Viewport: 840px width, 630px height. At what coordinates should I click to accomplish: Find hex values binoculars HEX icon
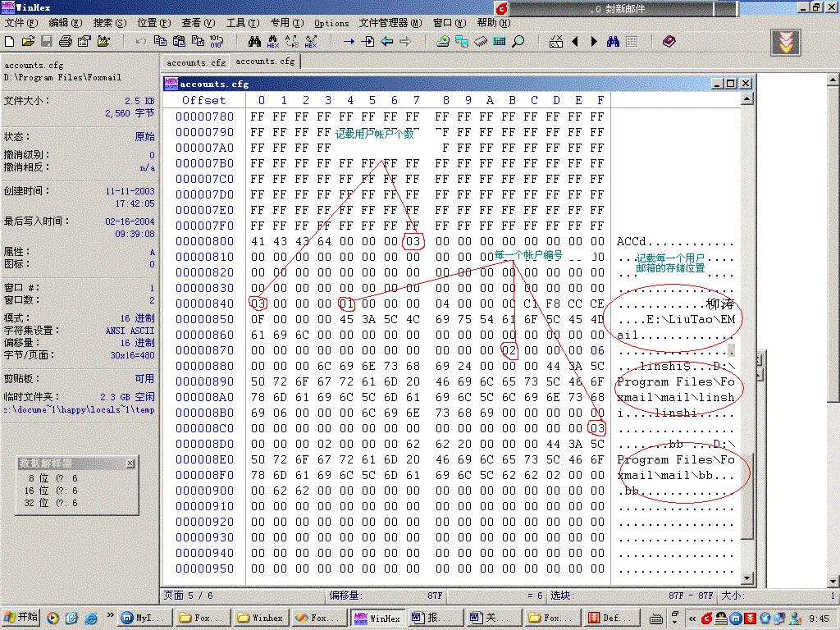click(x=273, y=41)
